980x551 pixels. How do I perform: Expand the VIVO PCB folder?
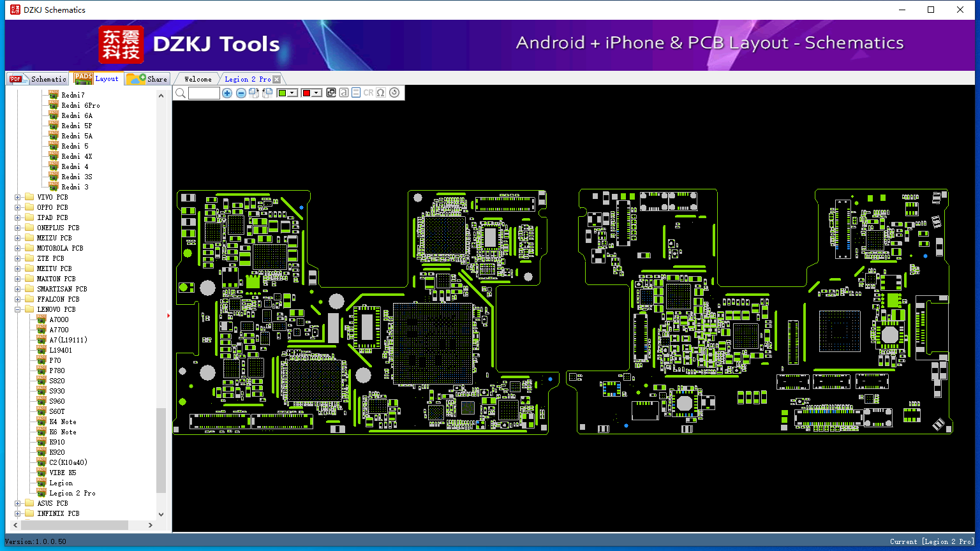[x=18, y=197]
